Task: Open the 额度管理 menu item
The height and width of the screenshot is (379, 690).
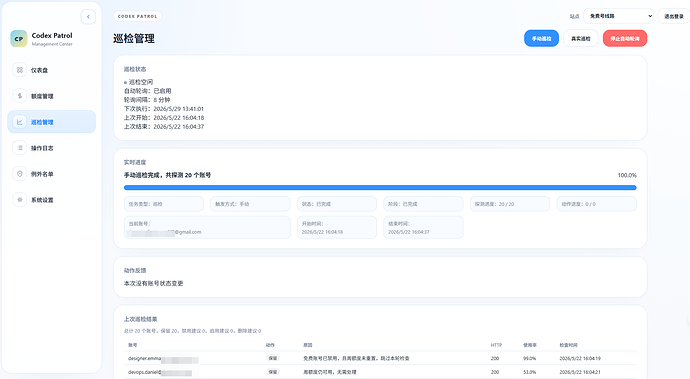Action: click(x=51, y=96)
